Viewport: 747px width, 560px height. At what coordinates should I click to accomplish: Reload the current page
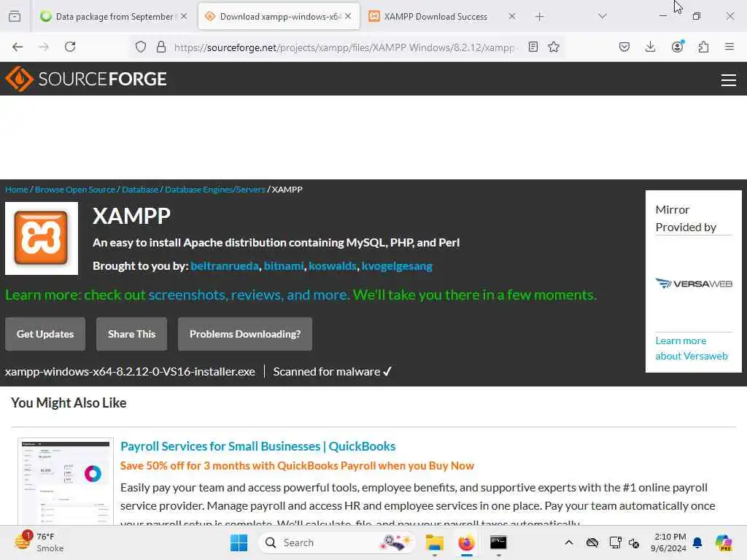70,47
